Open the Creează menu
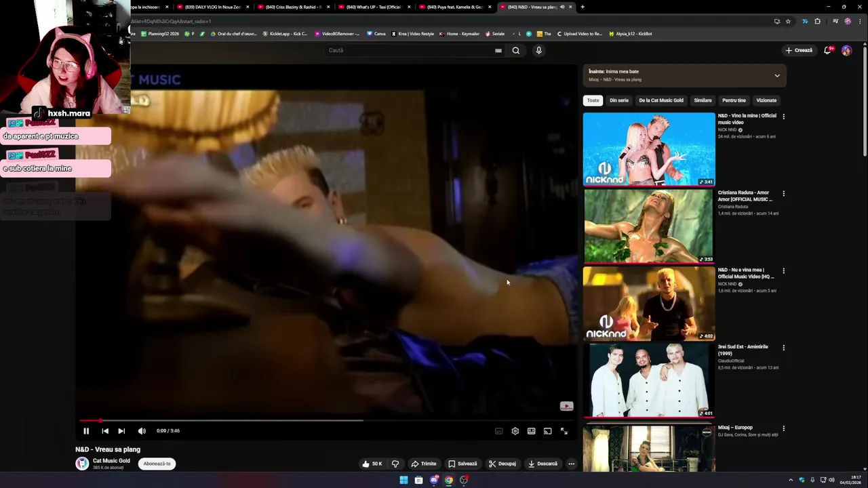Image resolution: width=868 pixels, height=488 pixels. tap(799, 50)
